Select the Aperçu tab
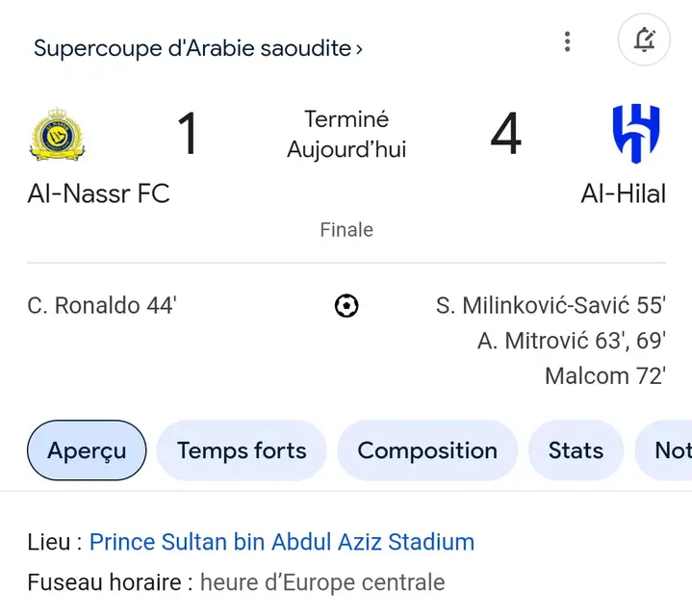 [87, 450]
